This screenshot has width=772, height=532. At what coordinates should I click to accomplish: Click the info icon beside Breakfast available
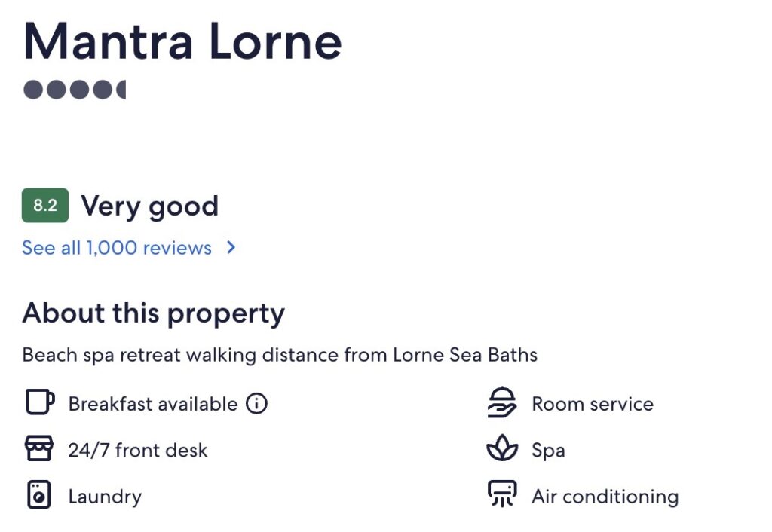(x=256, y=404)
